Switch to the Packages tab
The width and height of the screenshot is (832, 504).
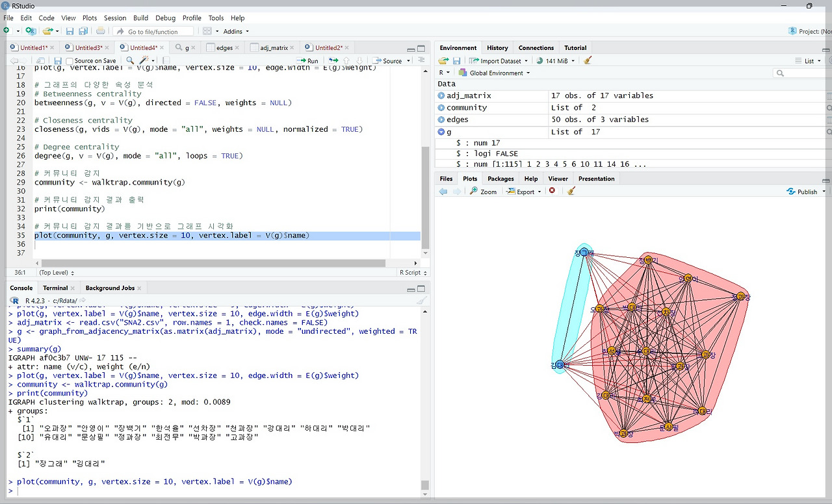coord(500,179)
